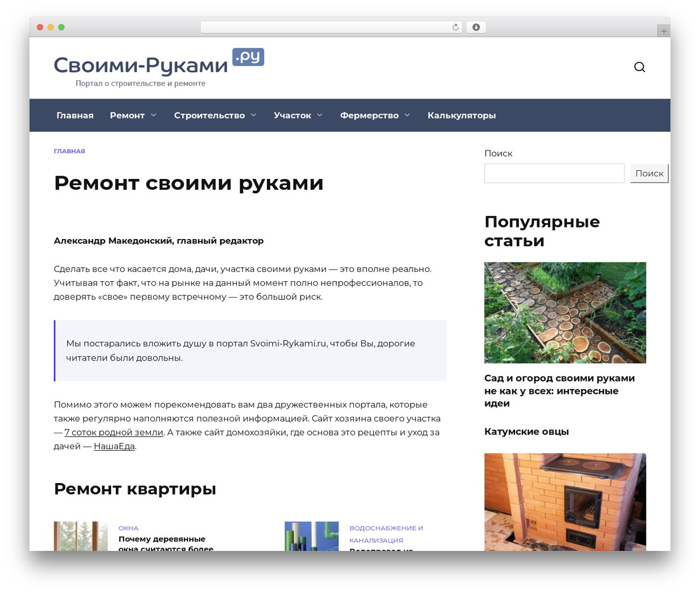Click the Поиск submit button in sidebar
Screen dimensions: 700x593
pyautogui.click(x=649, y=173)
